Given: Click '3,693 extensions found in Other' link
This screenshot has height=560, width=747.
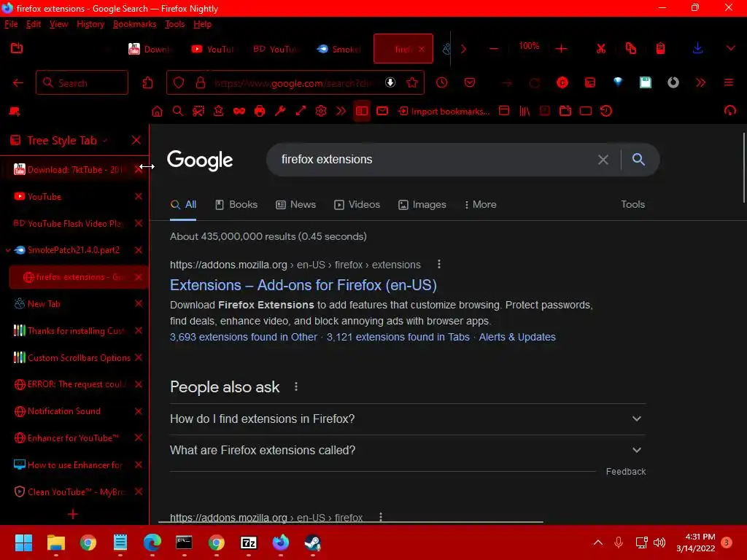Looking at the screenshot, I should (244, 337).
